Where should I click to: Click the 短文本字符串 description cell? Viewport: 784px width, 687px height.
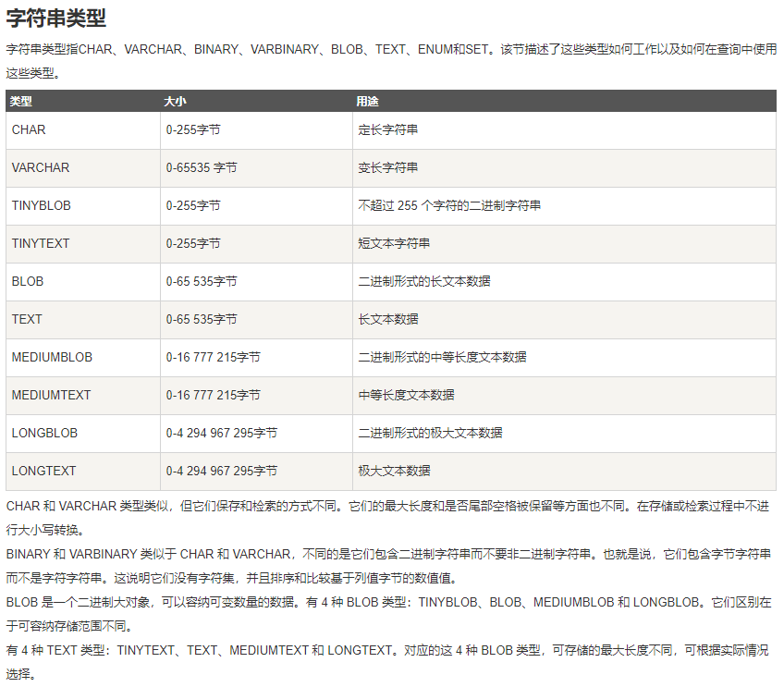pos(394,243)
